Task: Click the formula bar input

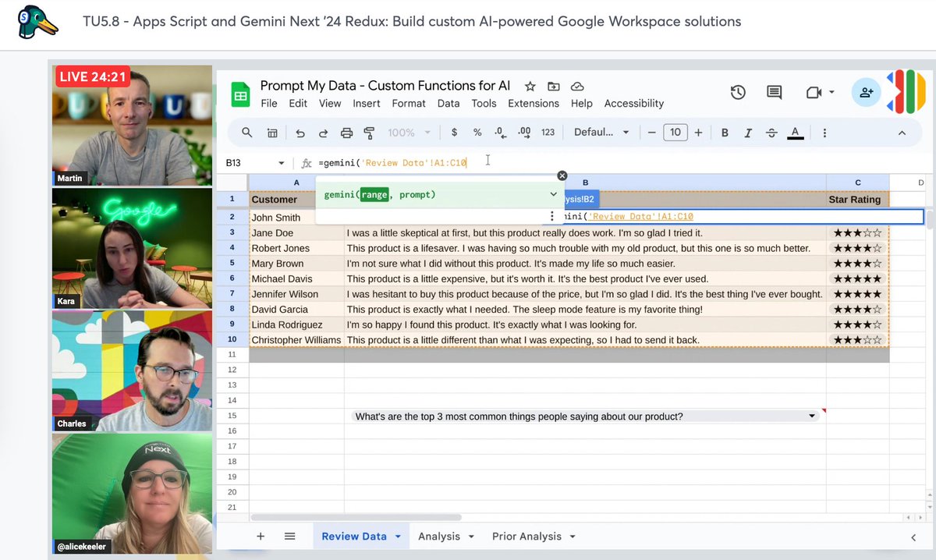Action: tap(616, 163)
